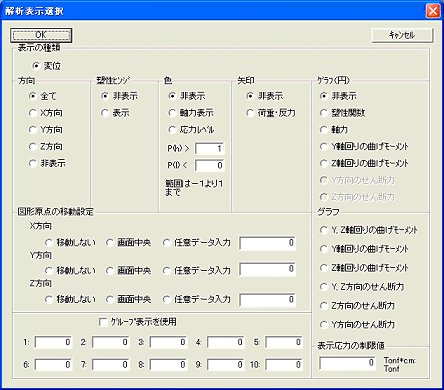Select 画面中央 for origin Z方向

tap(128, 299)
